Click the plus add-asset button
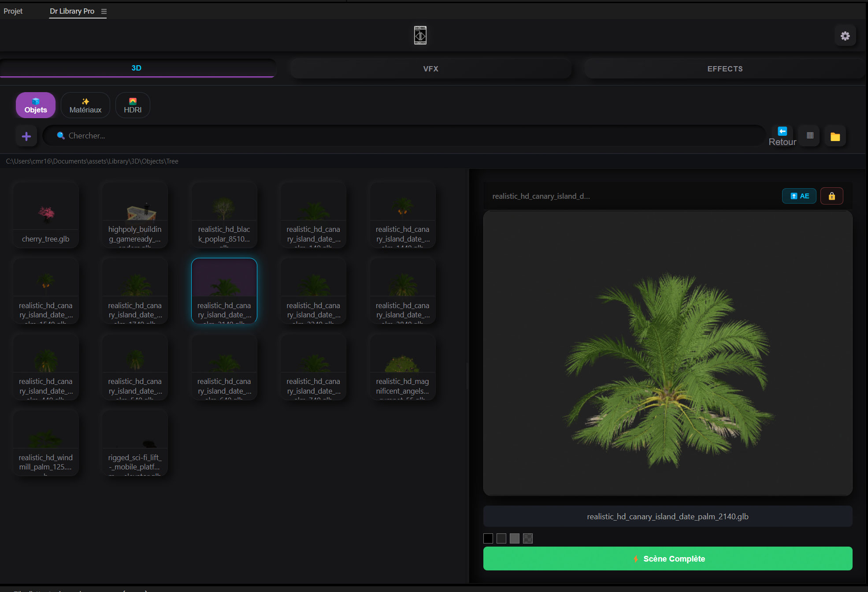The image size is (868, 592). pyautogui.click(x=26, y=136)
